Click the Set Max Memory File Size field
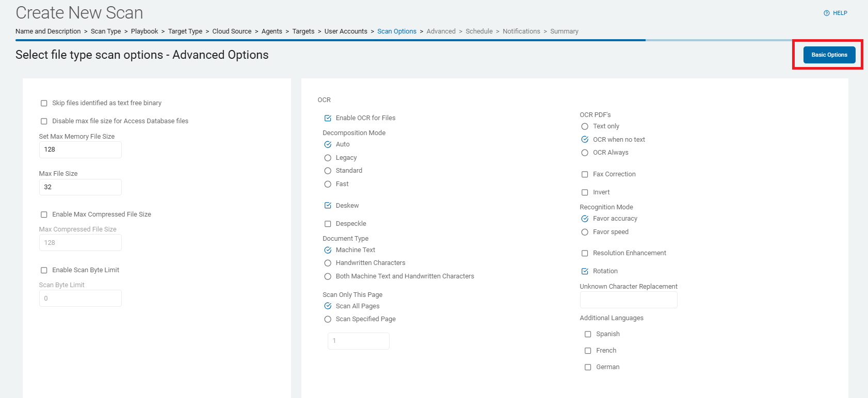 point(81,150)
